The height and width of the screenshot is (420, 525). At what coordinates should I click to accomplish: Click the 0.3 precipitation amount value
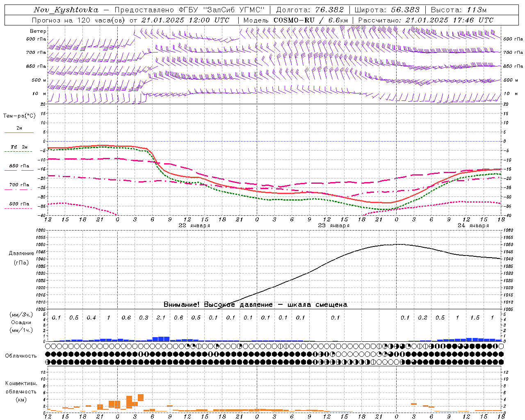[x=144, y=317]
